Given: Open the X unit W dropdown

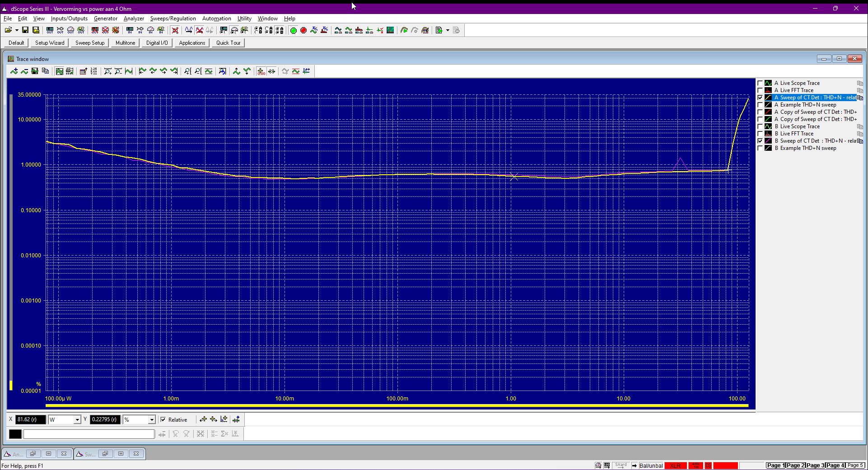Looking at the screenshot, I should point(77,420).
